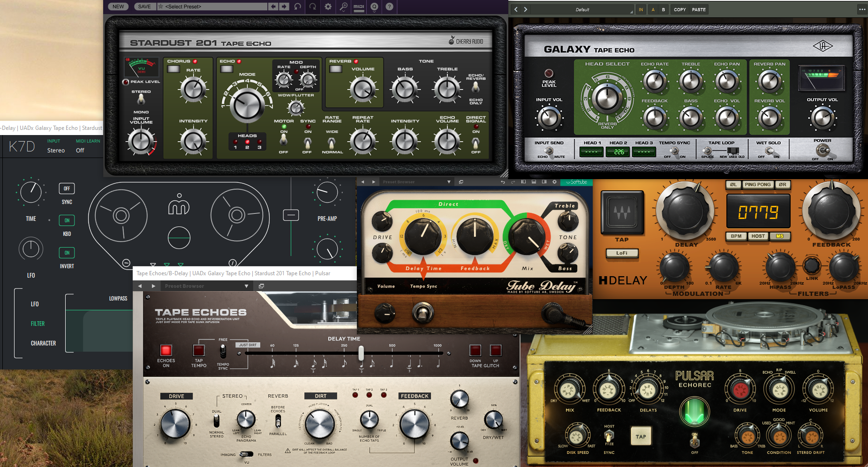Click the Q focus icon in Stardust 201

374,7
